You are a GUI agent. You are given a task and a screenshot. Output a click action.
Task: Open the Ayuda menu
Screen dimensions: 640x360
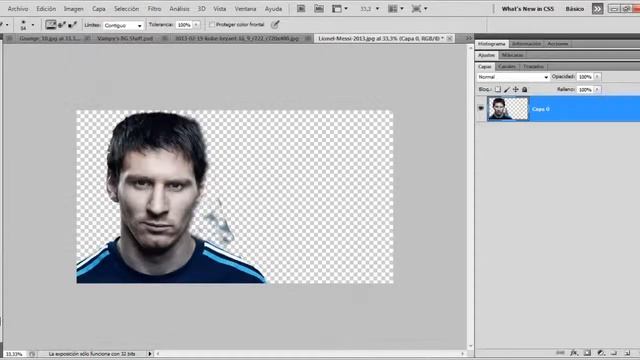coord(273,9)
